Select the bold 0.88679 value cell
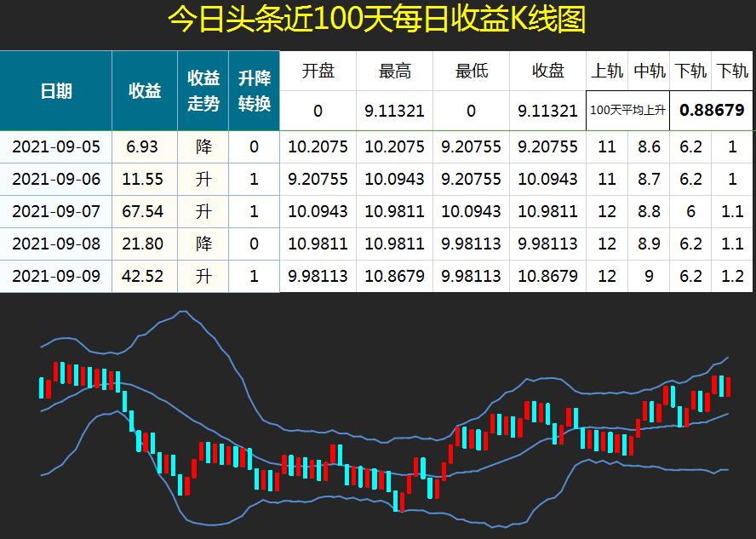 coord(712,109)
